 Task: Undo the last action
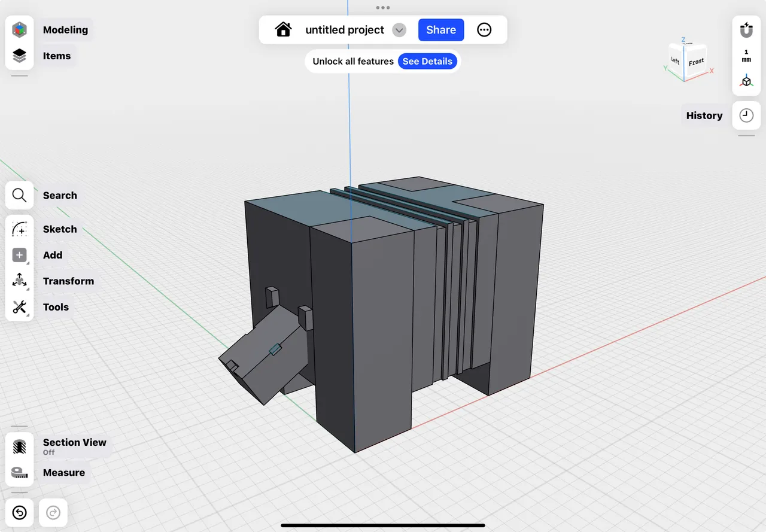(x=19, y=513)
